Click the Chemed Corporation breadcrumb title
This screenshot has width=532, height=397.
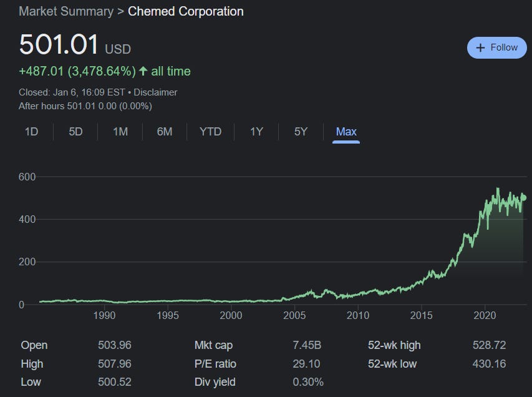point(185,11)
